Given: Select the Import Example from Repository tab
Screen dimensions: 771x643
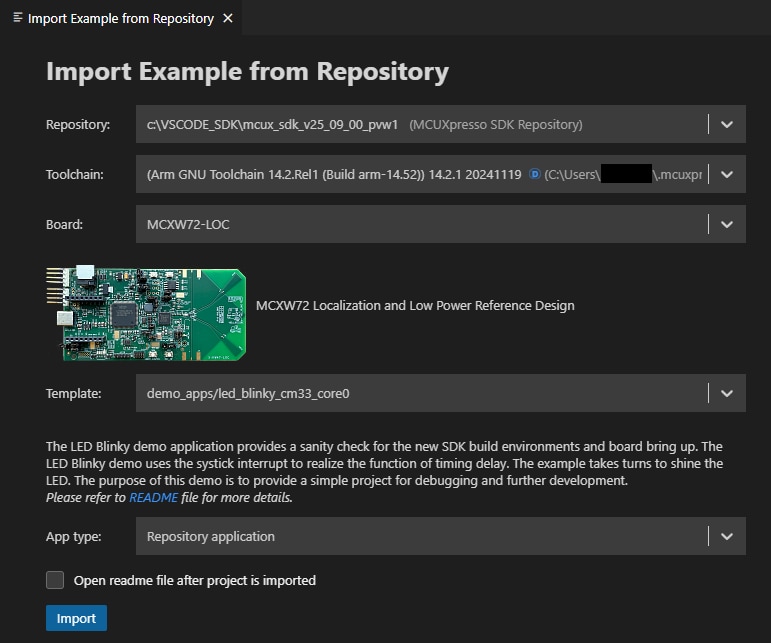Looking at the screenshot, I should click(x=120, y=18).
